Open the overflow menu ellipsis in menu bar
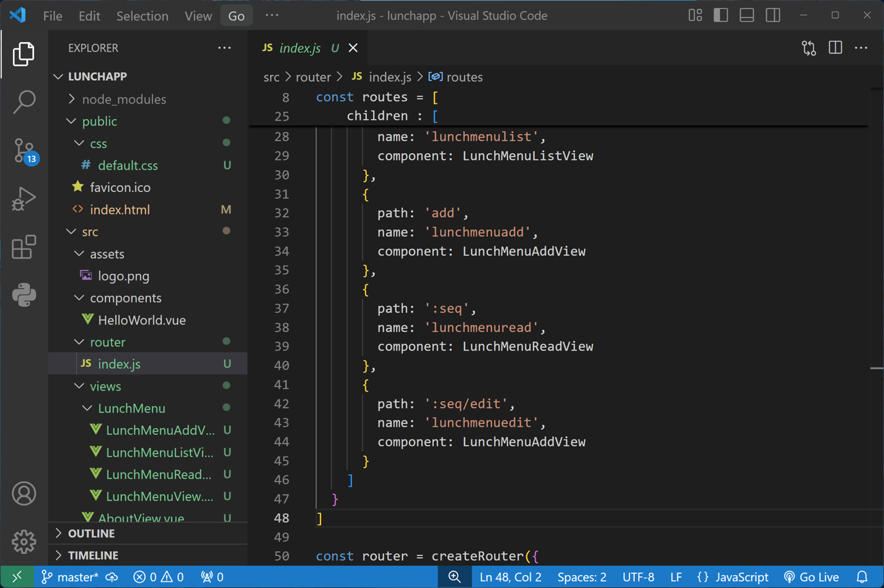Image resolution: width=884 pixels, height=588 pixels. [272, 16]
